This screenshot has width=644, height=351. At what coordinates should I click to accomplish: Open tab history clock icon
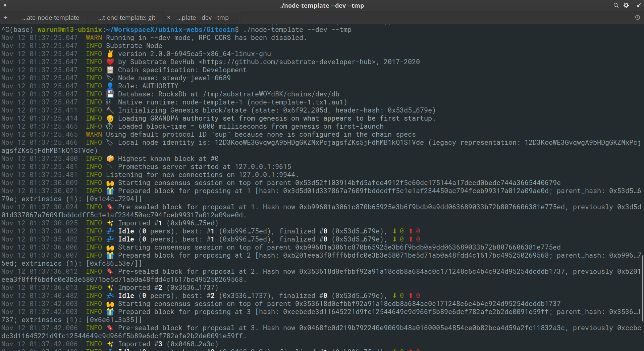click(x=637, y=17)
